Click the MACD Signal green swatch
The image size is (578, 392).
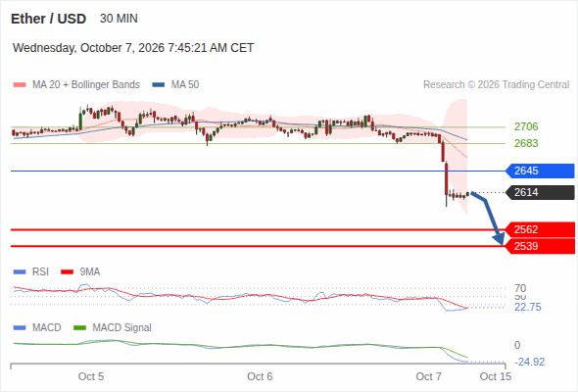(x=79, y=328)
